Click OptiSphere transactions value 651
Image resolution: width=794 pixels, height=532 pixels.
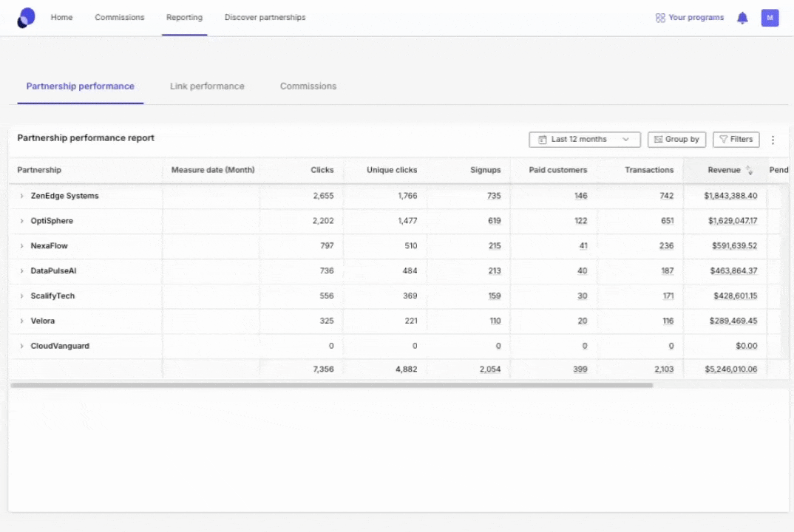668,221
